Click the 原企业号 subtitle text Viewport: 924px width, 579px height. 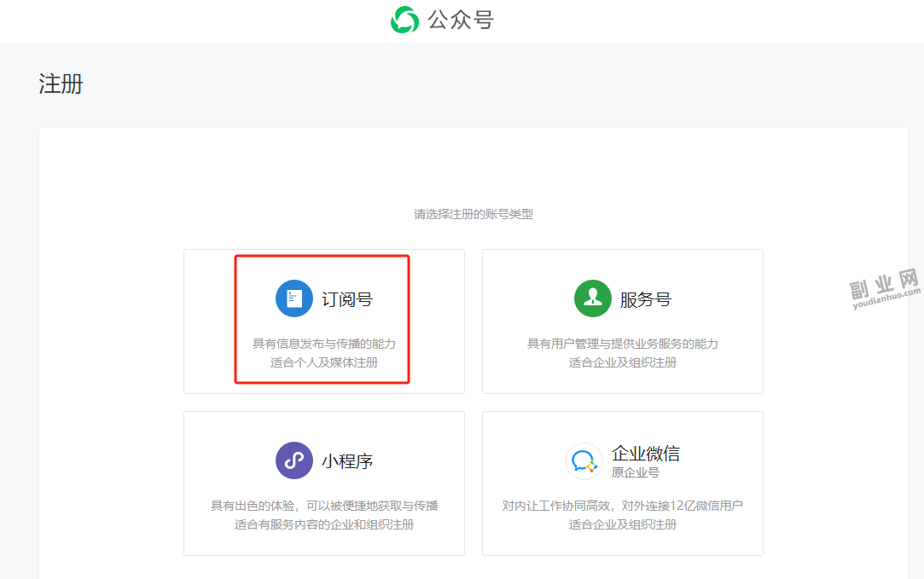tap(636, 472)
